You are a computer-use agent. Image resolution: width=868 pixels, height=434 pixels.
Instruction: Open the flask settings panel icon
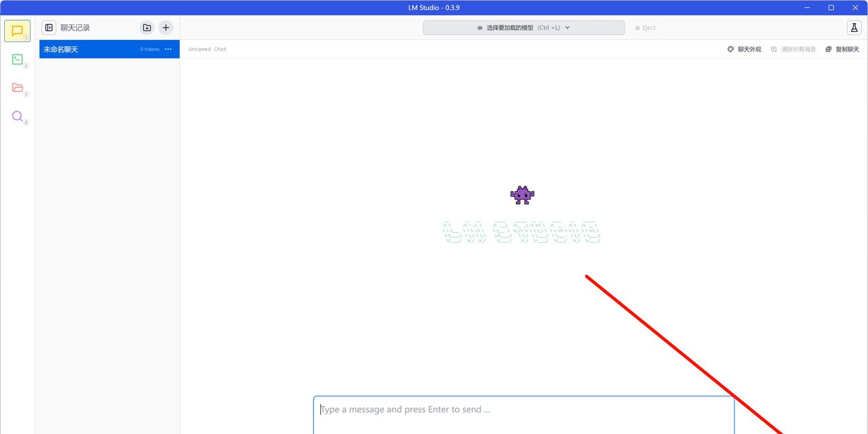[x=854, y=28]
